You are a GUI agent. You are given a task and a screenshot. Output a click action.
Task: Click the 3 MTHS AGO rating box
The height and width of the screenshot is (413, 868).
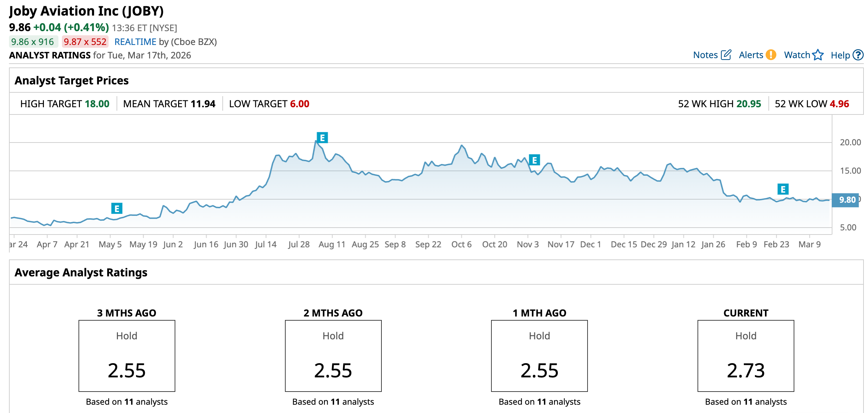pyautogui.click(x=127, y=356)
